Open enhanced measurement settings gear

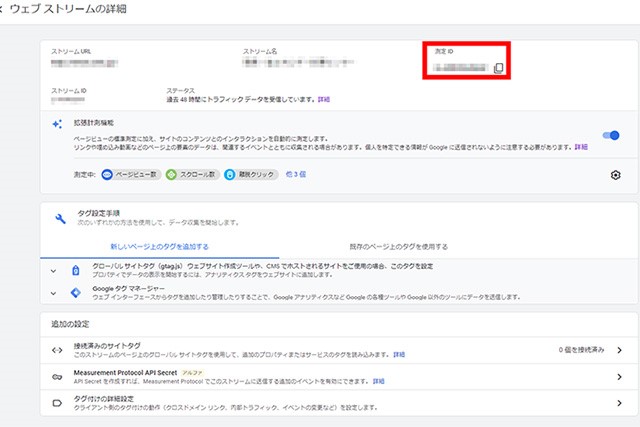[616, 175]
